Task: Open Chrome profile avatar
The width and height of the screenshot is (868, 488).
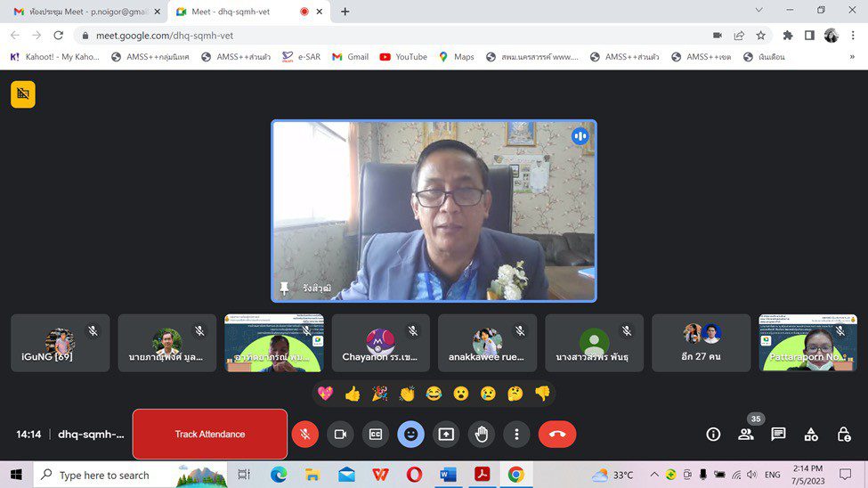Action: 831,36
